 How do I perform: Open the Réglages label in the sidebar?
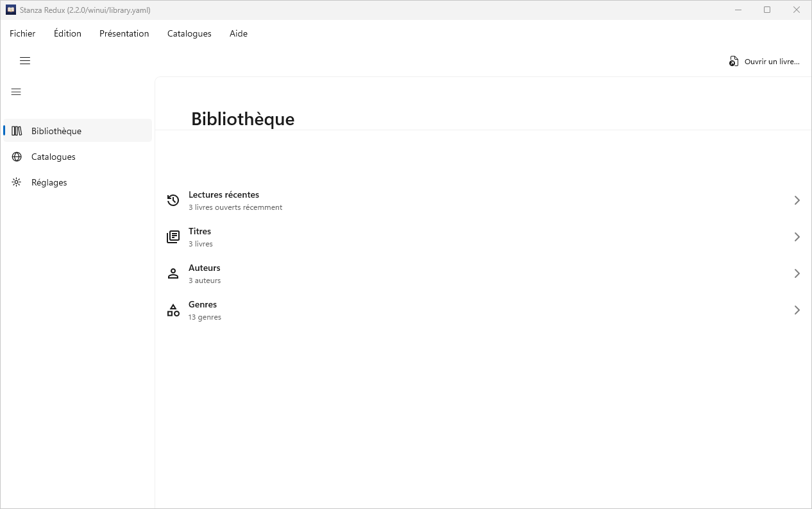49,182
